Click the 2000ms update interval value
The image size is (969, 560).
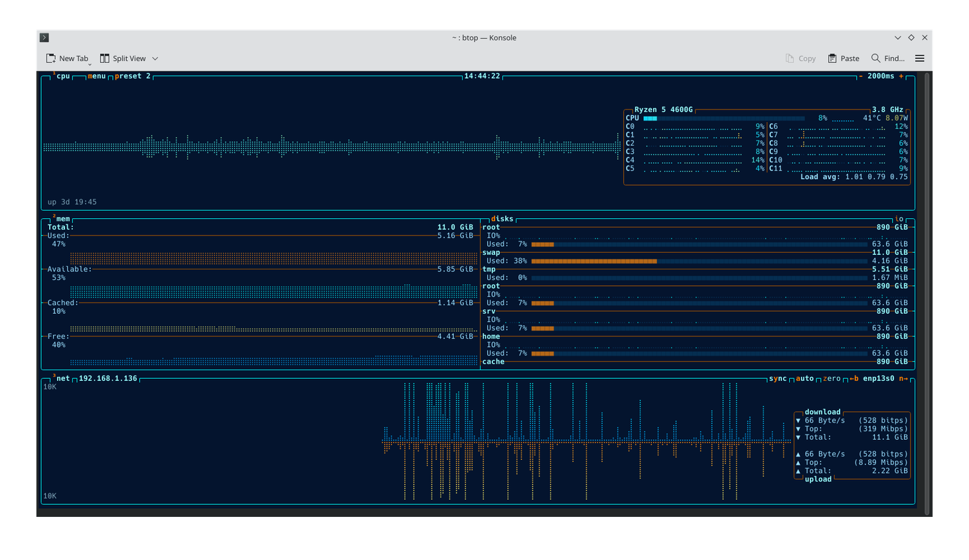881,76
